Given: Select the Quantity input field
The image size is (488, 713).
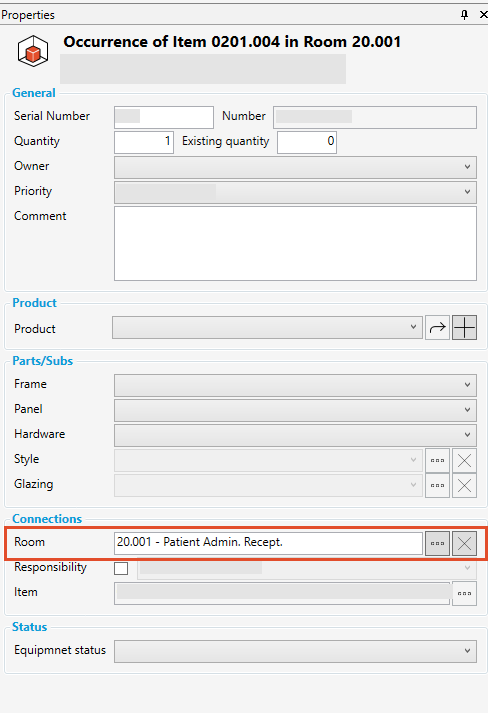Looking at the screenshot, I should 144,142.
